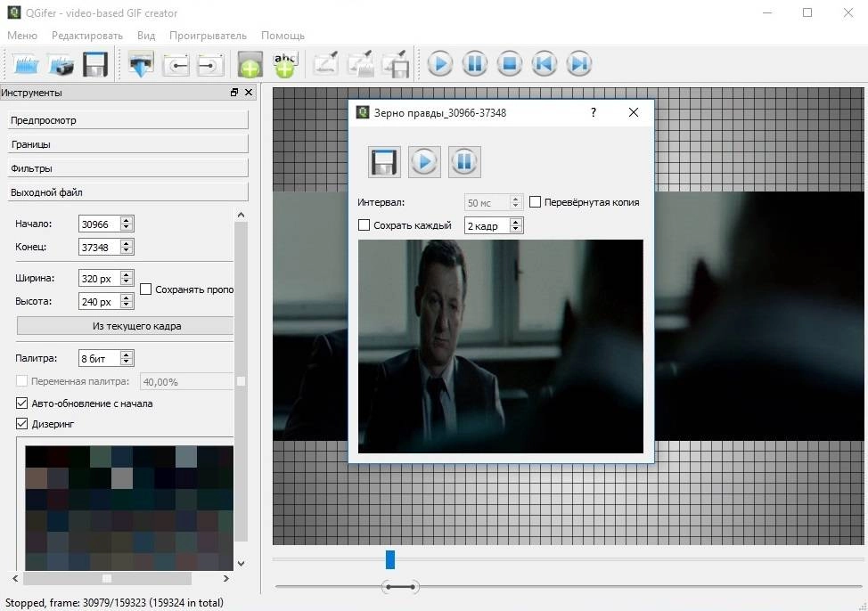Image resolution: width=868 pixels, height=611 pixels.
Task: Increase the Ширина value with up arrow
Action: [x=127, y=274]
